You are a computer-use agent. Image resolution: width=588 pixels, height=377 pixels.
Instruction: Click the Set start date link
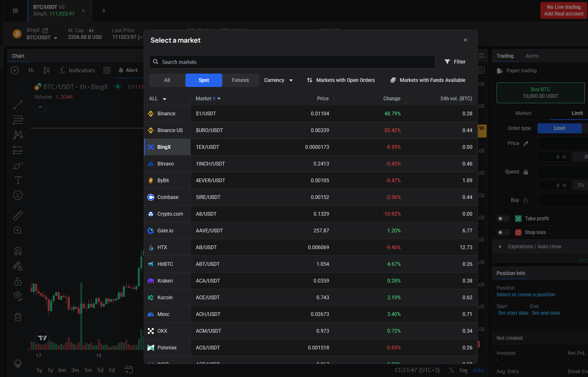point(513,313)
